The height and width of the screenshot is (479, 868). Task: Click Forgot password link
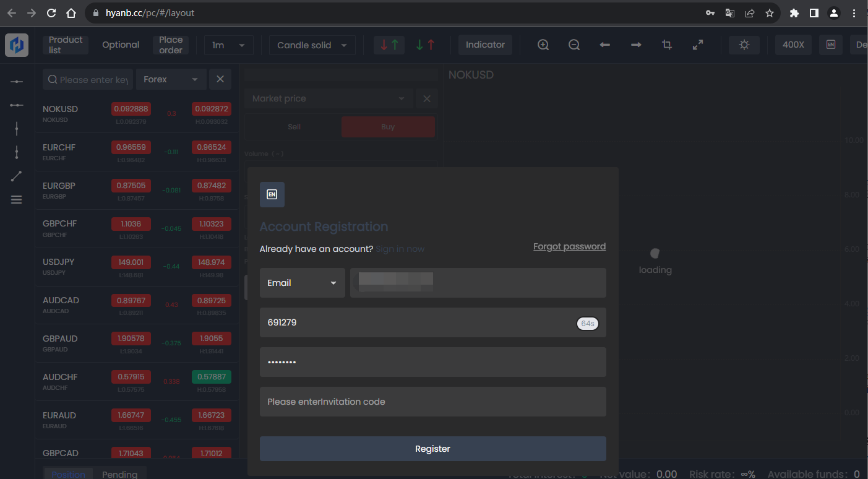(x=569, y=246)
